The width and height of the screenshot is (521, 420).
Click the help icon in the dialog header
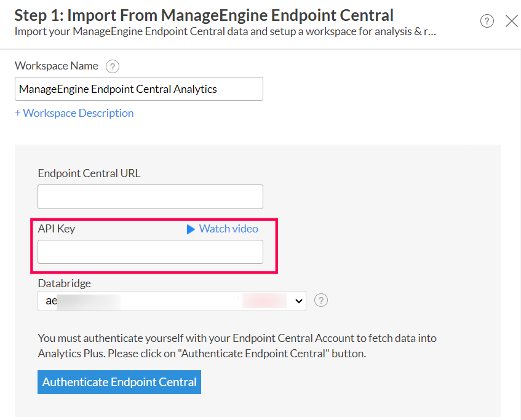point(487,22)
